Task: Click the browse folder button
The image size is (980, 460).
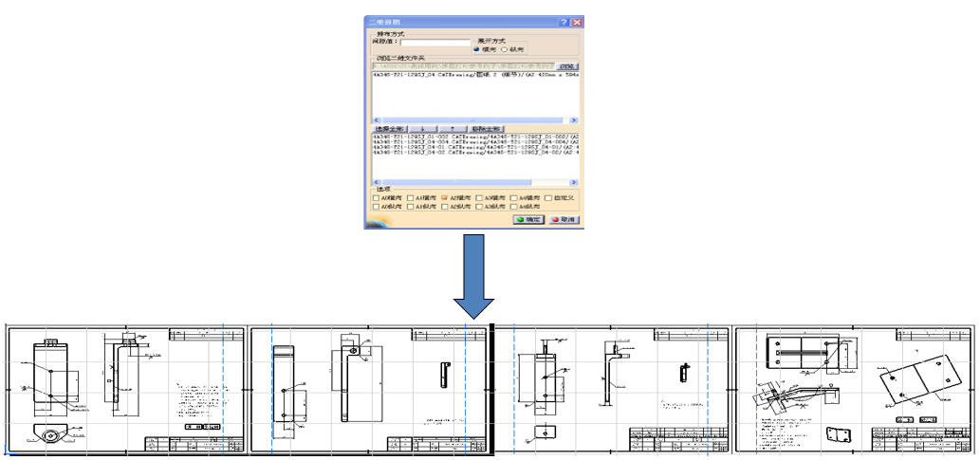Action: coord(567,66)
